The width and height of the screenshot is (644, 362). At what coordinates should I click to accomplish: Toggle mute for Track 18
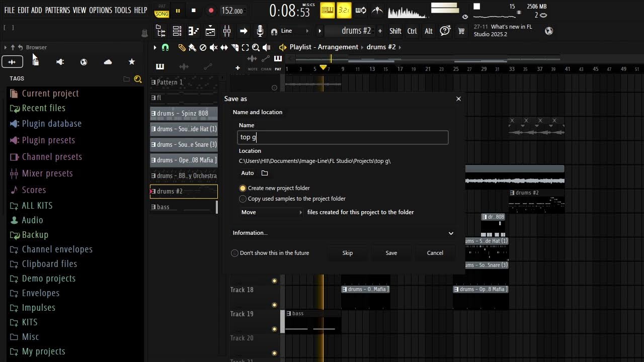274,305
